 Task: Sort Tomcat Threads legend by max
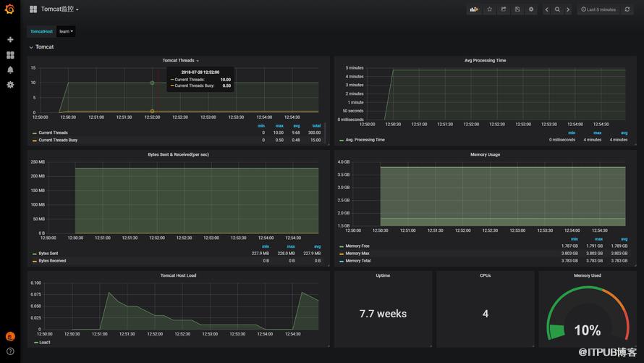click(279, 126)
